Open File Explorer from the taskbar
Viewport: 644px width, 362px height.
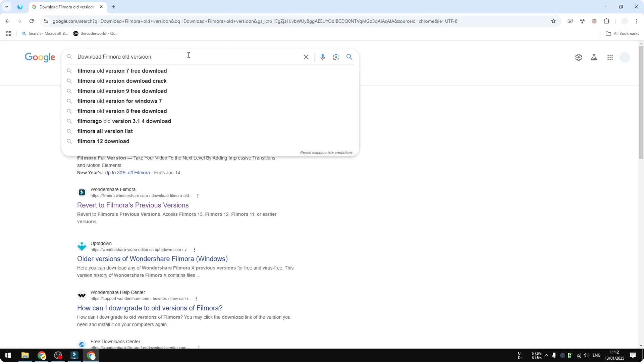25,355
